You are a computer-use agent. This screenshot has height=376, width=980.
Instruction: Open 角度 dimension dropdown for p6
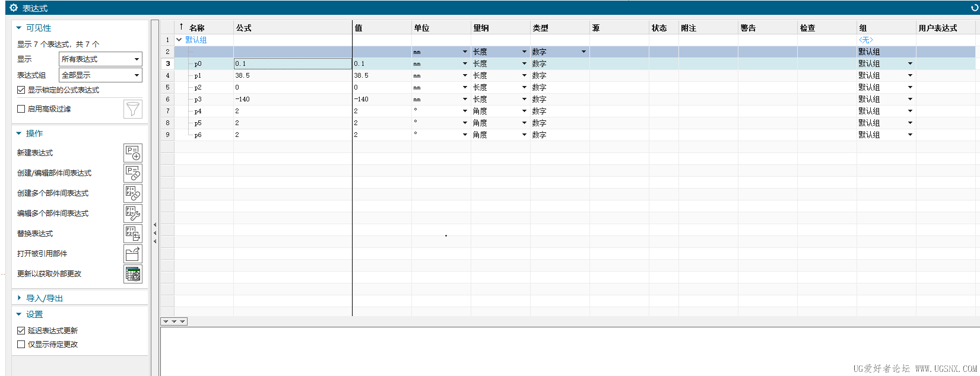(x=524, y=135)
